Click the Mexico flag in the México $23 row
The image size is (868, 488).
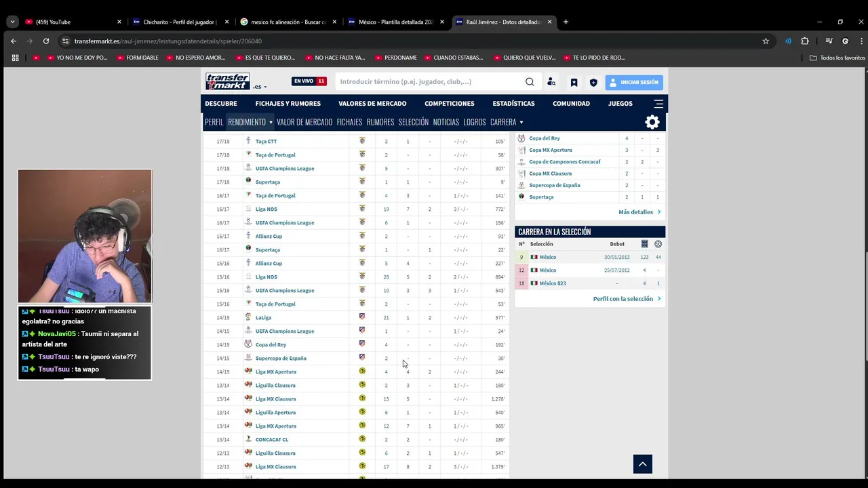point(534,283)
